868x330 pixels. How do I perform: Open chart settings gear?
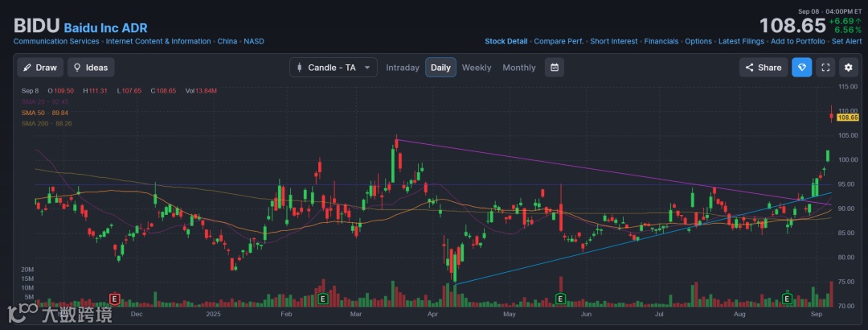tap(849, 67)
